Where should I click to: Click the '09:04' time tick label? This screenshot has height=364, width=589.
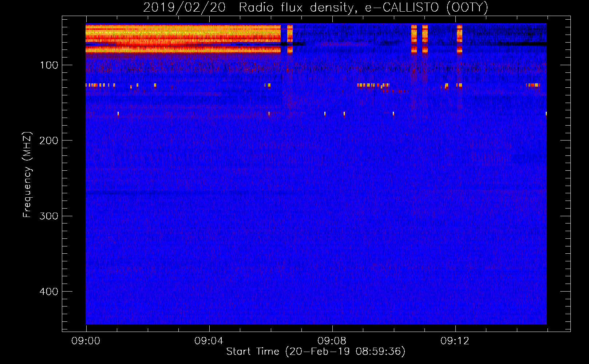(209, 341)
